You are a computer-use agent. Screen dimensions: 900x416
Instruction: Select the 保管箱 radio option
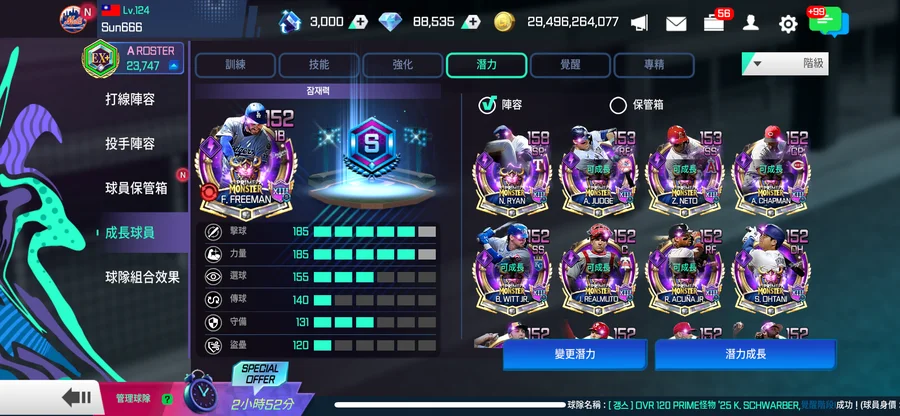pos(618,105)
